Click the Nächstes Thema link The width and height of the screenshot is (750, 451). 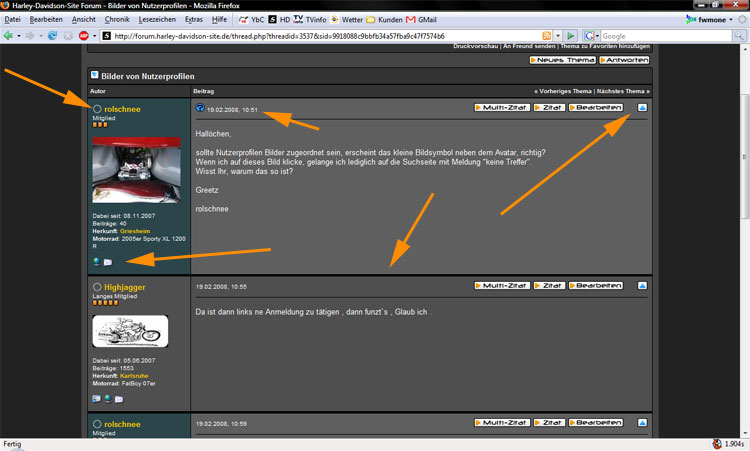click(622, 91)
